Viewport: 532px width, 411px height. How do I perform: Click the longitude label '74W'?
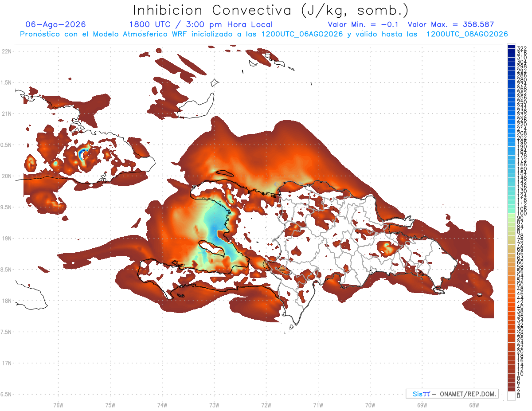pyautogui.click(x=162, y=404)
